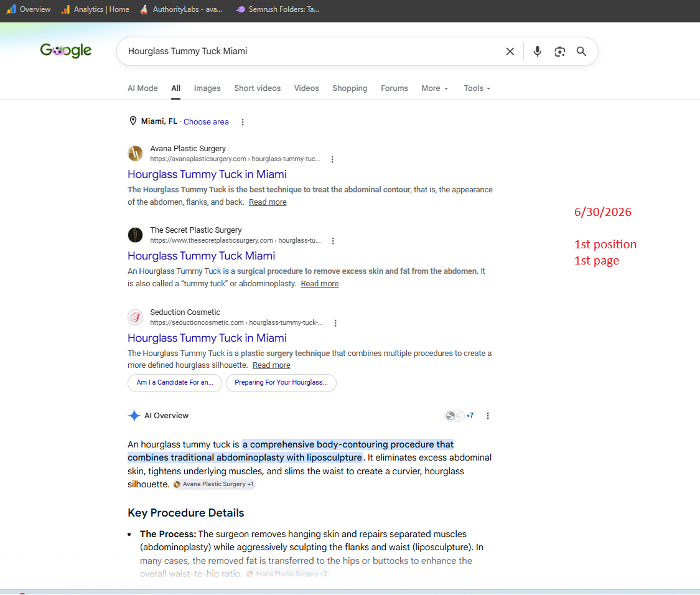Open Seduction Cosmetic's Hourglass Tummy Tuck result
This screenshot has height=595, width=700.
207,338
